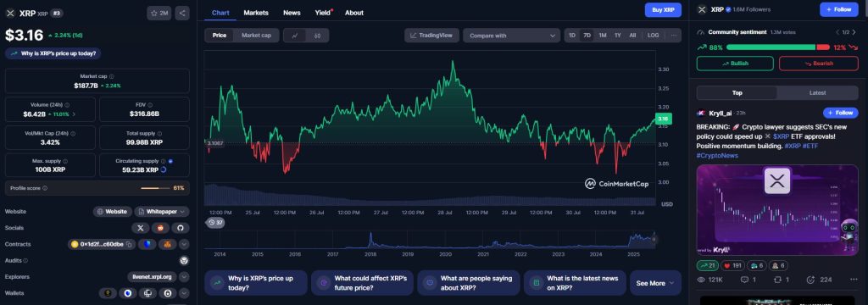
Task: Open TradingView chart button
Action: (431, 36)
